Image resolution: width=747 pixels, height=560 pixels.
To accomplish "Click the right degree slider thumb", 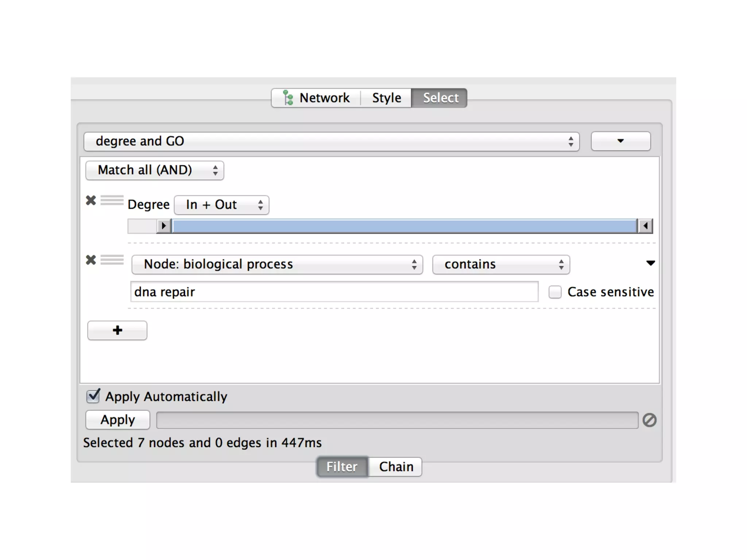I will 645,226.
